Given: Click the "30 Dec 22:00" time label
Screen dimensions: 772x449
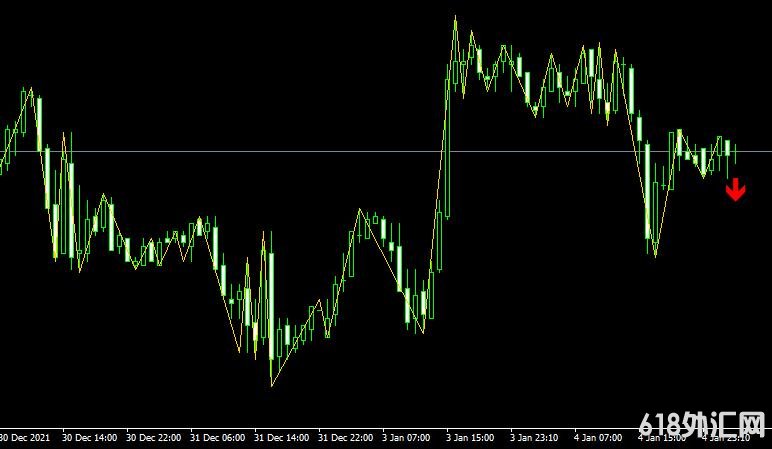Looking at the screenshot, I should click(x=154, y=437).
